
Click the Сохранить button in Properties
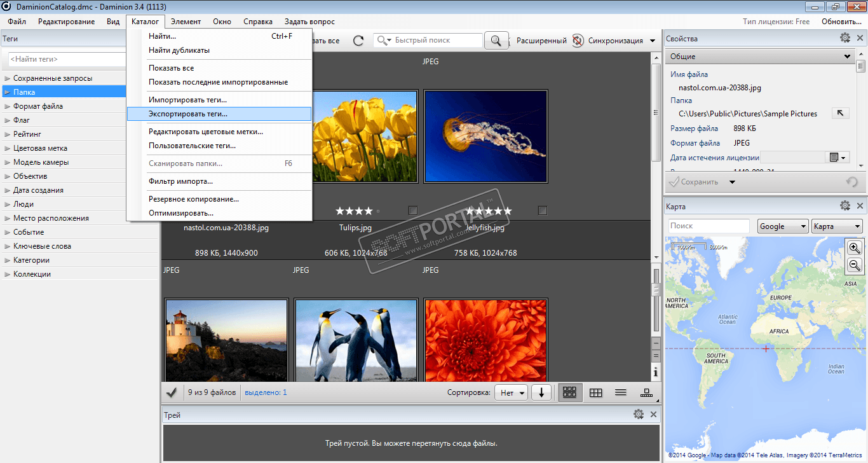pos(694,182)
